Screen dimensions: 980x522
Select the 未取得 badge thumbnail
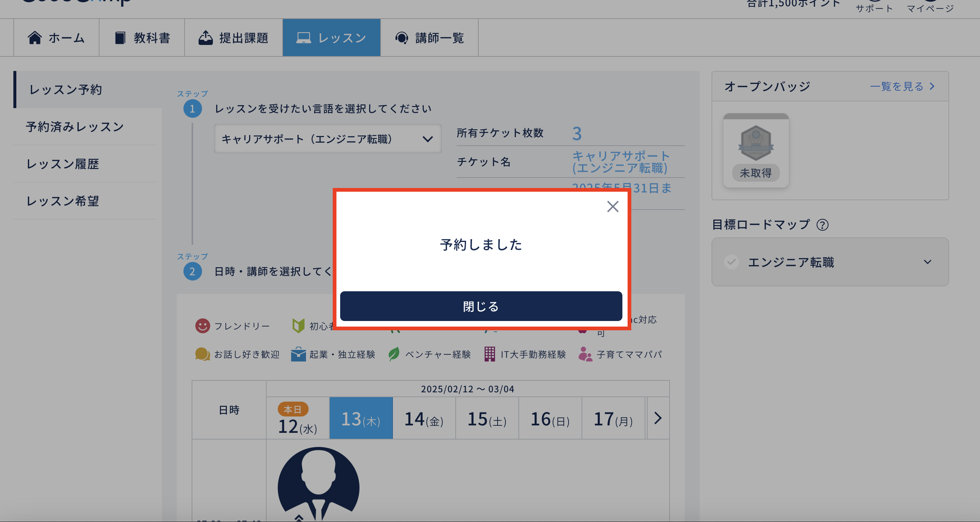756,150
